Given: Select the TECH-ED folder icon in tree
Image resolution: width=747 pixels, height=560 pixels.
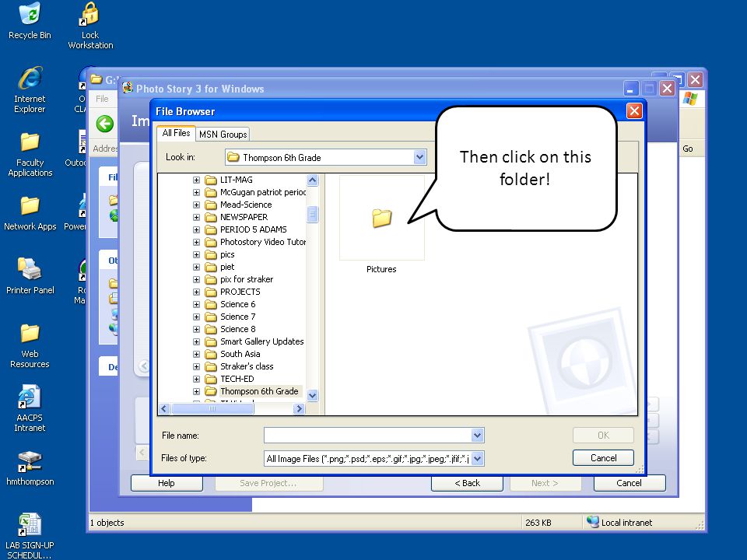Looking at the screenshot, I should [x=211, y=379].
